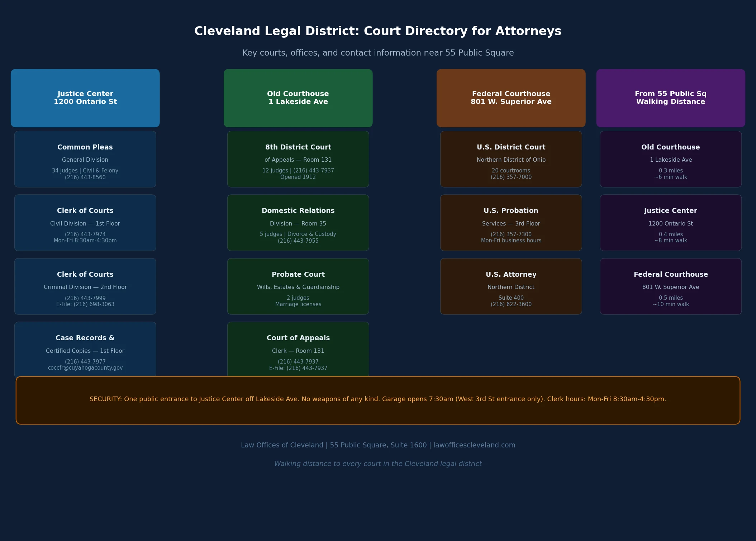Select the Domestic Relations Division card

click(298, 223)
